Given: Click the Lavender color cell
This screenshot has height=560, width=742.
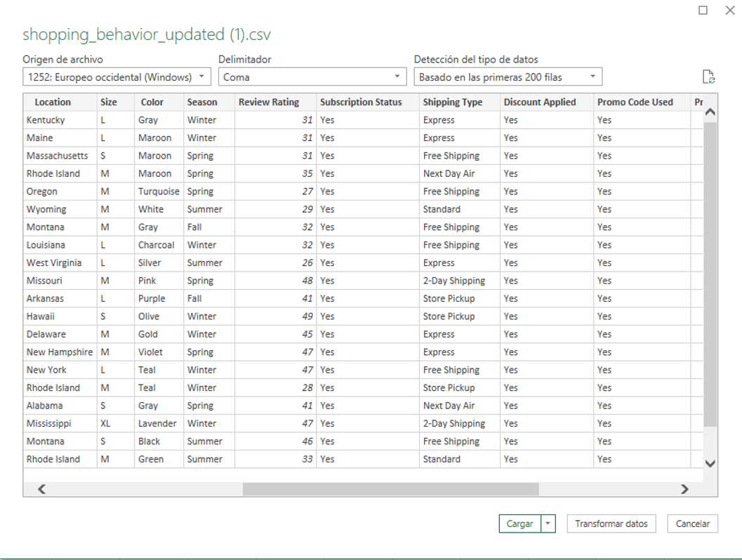Looking at the screenshot, I should coord(157,424).
